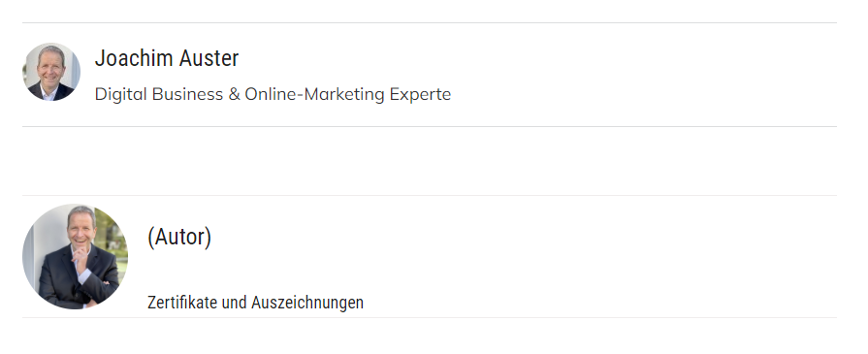Open Joachim Auster's small round profile photo

point(51,72)
